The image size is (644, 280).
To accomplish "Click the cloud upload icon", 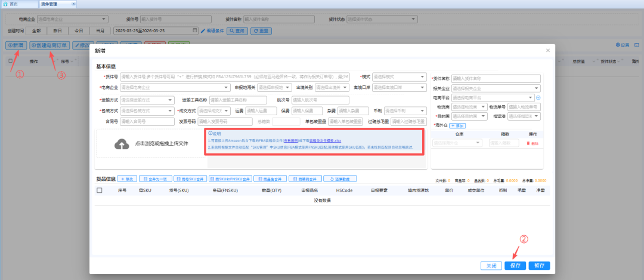I will coord(121,144).
